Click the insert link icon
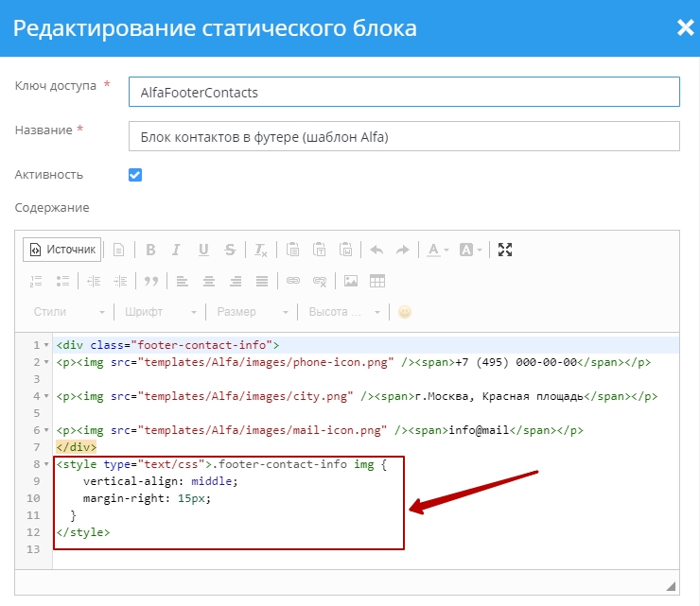Image resolution: width=700 pixels, height=606 pixels. 293,281
